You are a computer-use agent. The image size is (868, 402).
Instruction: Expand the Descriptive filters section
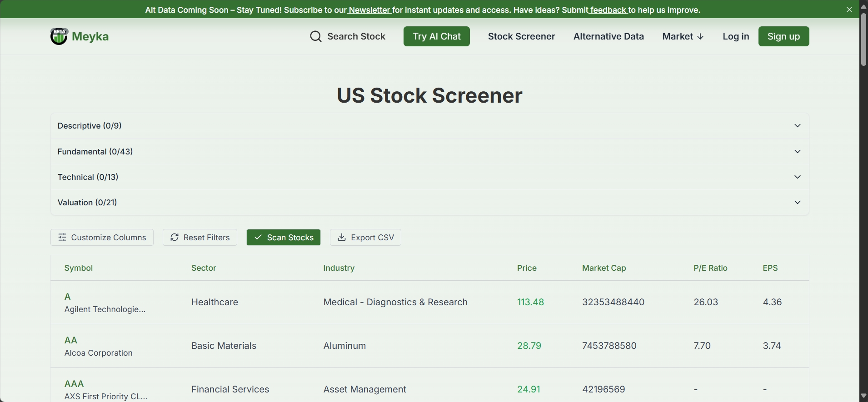click(797, 126)
